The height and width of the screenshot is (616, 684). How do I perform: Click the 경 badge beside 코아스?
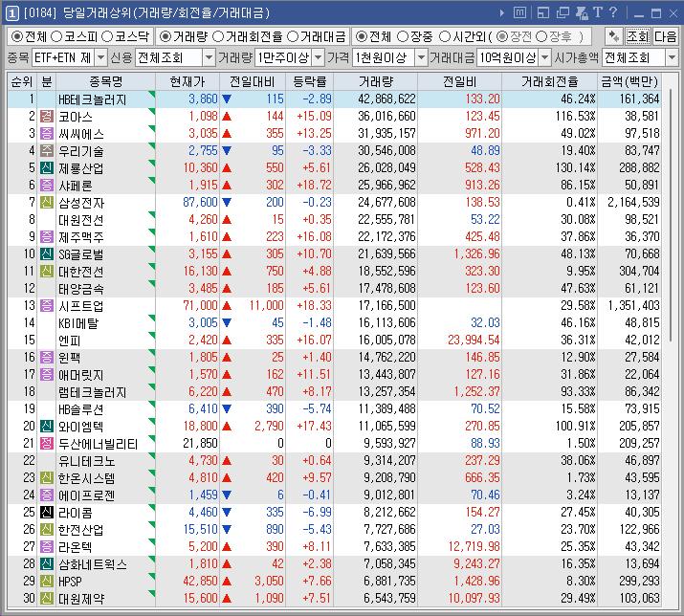click(x=47, y=116)
